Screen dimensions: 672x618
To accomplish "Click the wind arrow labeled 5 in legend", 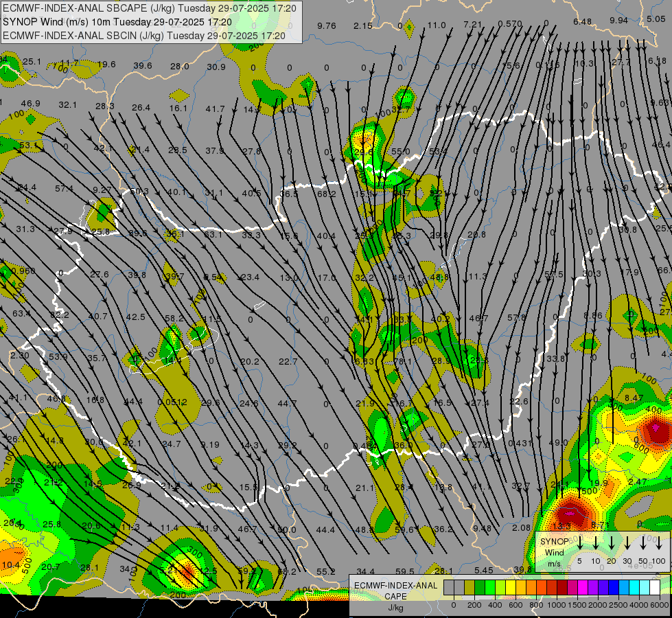I will [x=579, y=543].
